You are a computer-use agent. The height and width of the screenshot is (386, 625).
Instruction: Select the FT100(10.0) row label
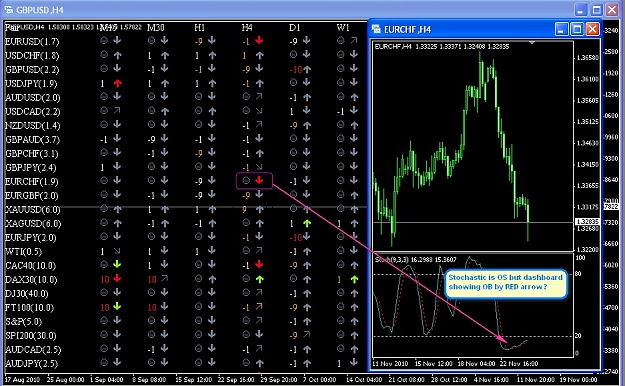(x=29, y=308)
